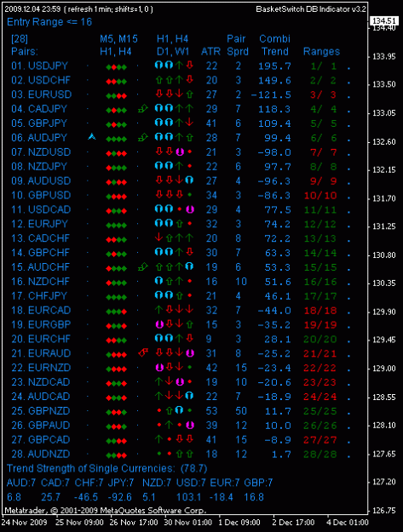Click the four-diamond cluster in EURJPY row
Viewport: 403px width, 532px height.
(x=117, y=226)
